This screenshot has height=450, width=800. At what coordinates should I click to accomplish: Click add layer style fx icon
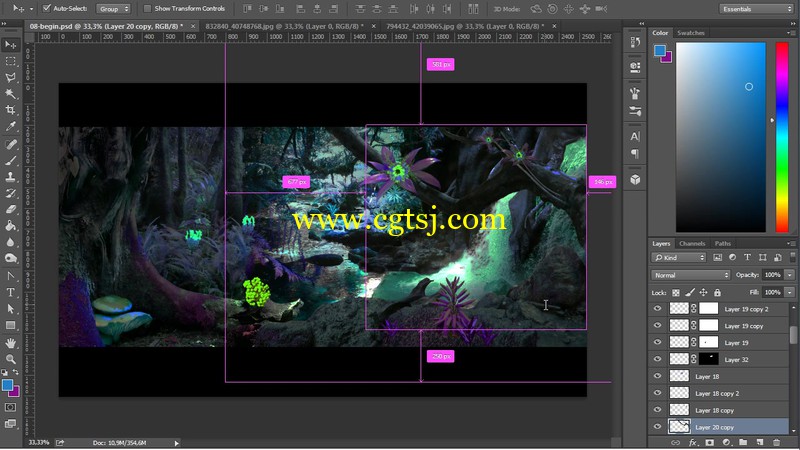click(x=692, y=442)
